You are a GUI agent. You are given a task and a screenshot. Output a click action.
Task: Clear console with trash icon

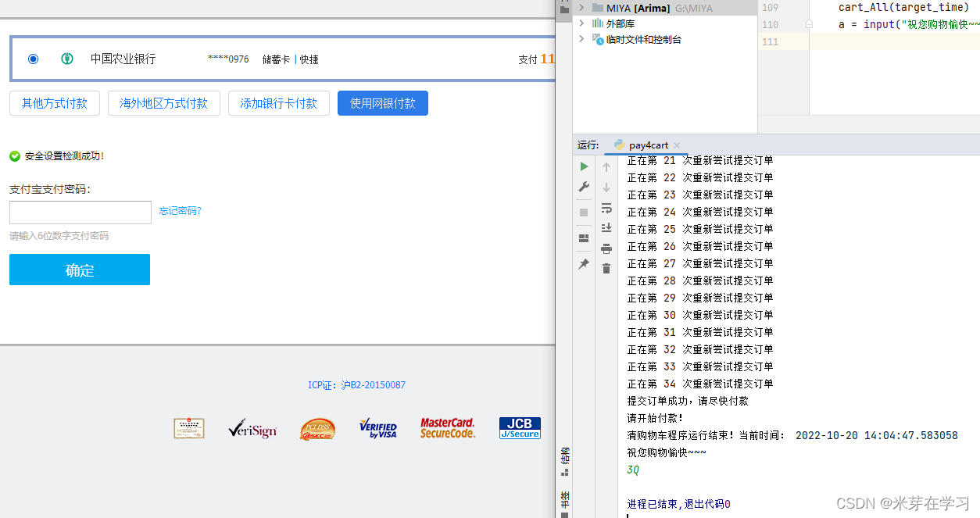click(x=606, y=269)
